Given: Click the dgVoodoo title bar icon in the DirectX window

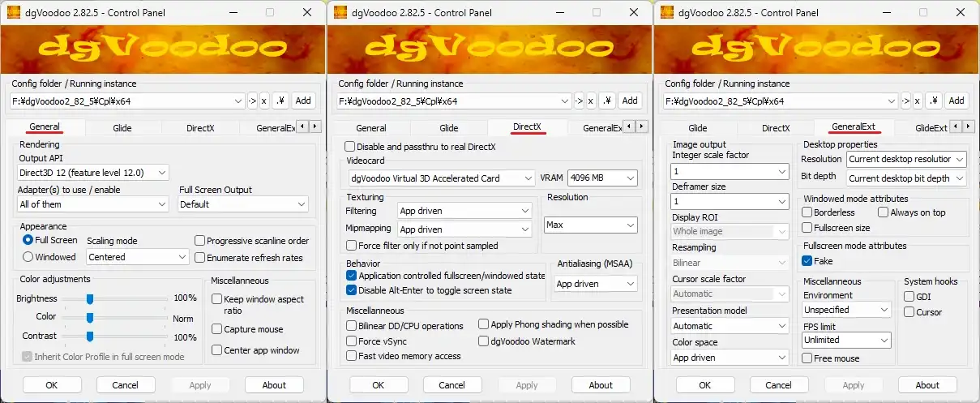Looking at the screenshot, I should click(x=338, y=12).
